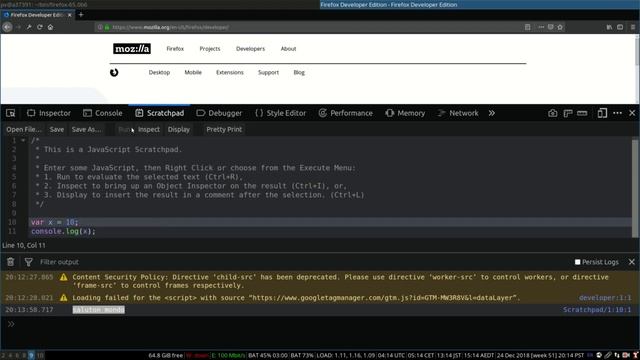This screenshot has height=360, width=640.
Task: Enable the Persist Logs checkbox
Action: 578,262
